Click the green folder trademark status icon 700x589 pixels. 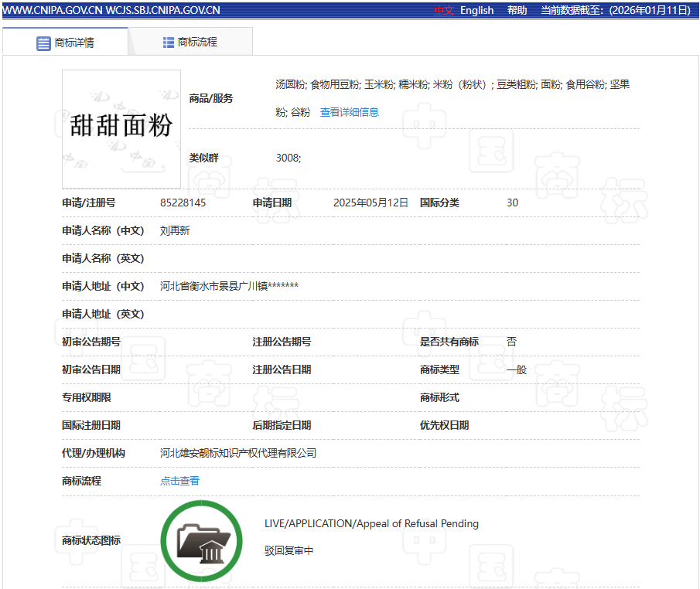pos(196,540)
